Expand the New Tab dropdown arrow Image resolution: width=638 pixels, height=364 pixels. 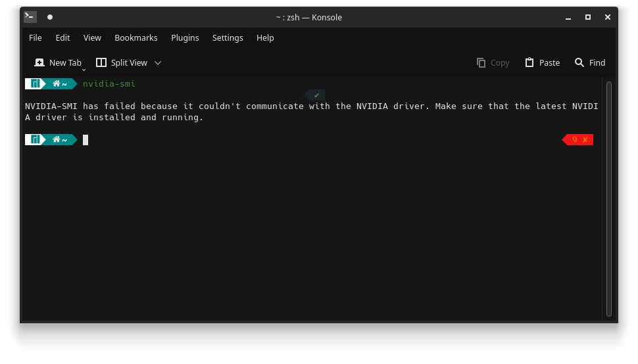point(84,70)
